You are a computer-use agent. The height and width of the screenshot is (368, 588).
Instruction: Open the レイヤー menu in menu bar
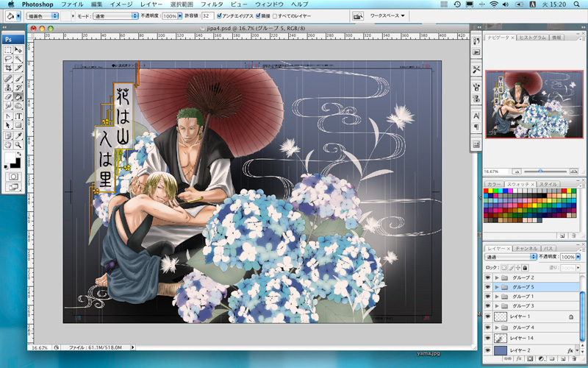click(151, 4)
